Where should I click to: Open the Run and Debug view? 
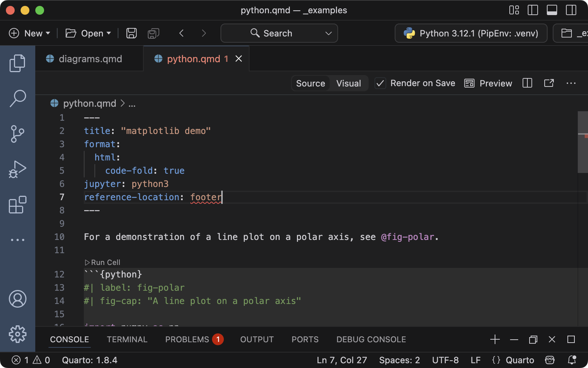pyautogui.click(x=17, y=169)
